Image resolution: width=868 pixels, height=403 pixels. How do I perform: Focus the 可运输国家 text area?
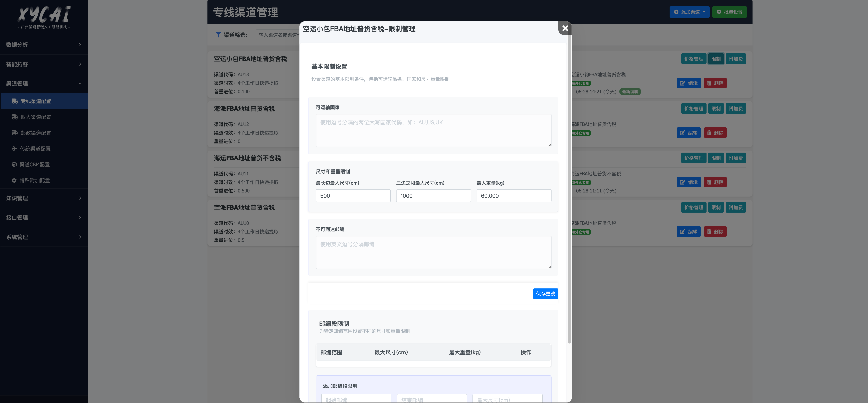tap(433, 130)
